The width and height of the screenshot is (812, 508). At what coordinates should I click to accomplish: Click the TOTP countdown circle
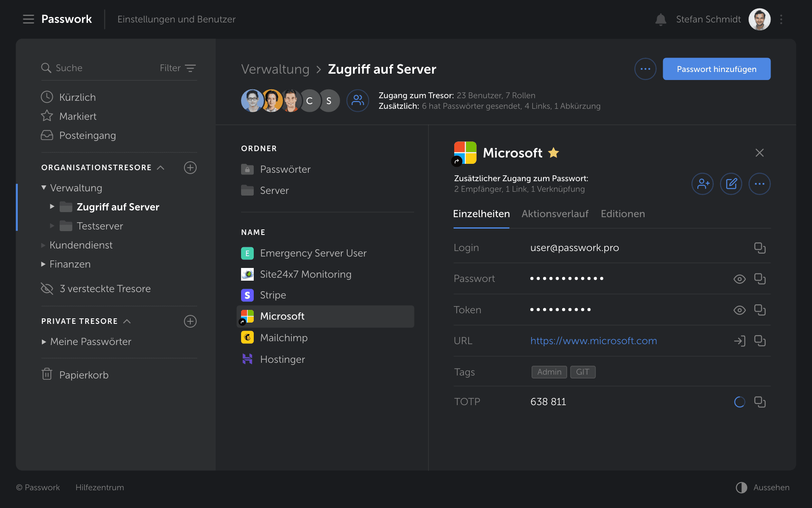pyautogui.click(x=739, y=402)
